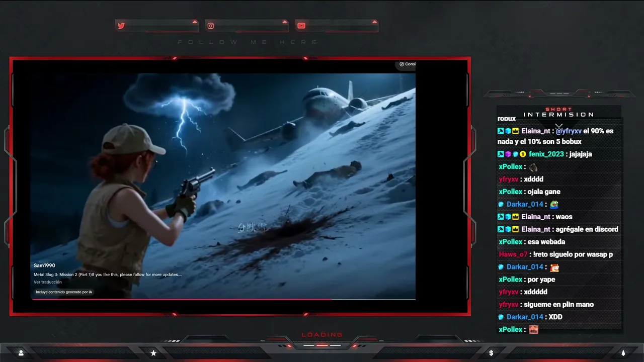Click the 'Sam1990' uploader name
Viewport: 644px width, 362px height.
44,265
